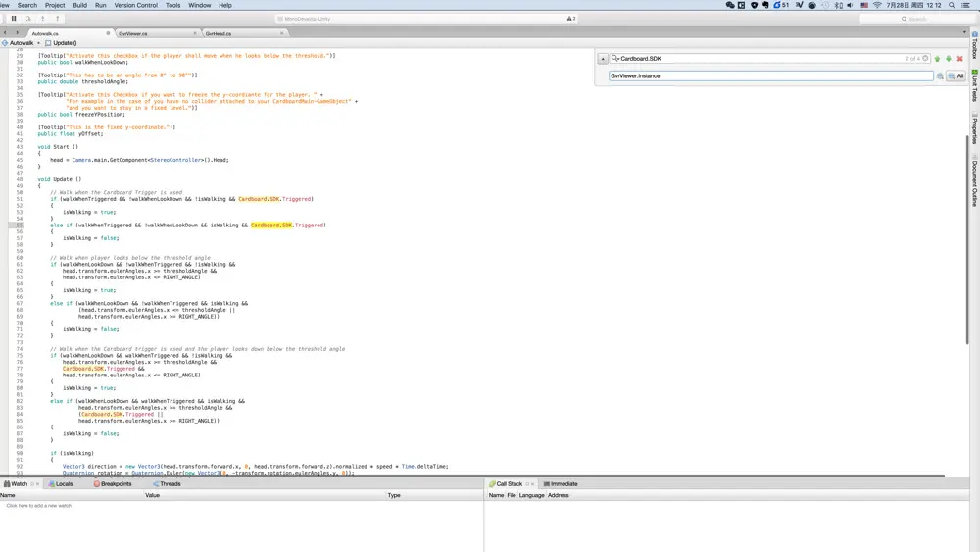Open the WeChat menu bar icon
980x552 pixels.
[x=729, y=5]
